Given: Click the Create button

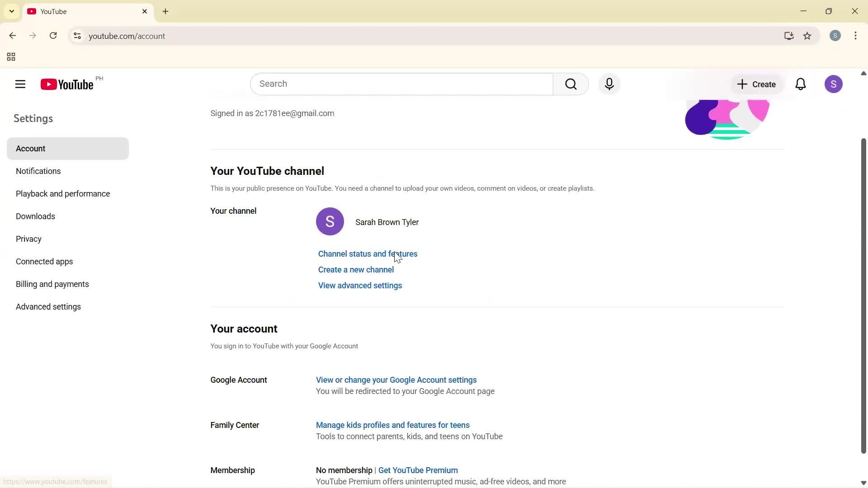Looking at the screenshot, I should coord(756,84).
